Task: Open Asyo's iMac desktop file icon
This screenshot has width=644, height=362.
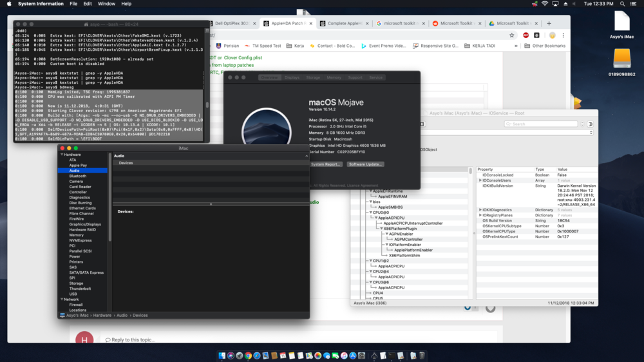Action: 622,21
